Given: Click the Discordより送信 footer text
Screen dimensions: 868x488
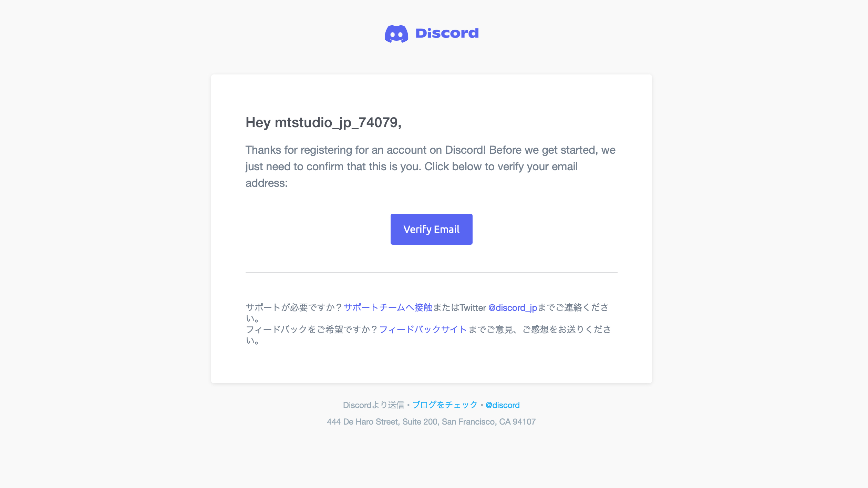Looking at the screenshot, I should click(373, 405).
